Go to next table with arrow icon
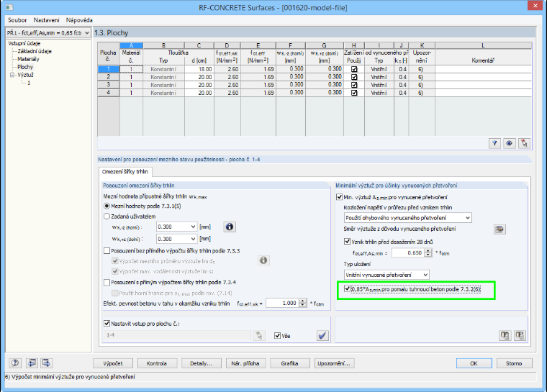 (46, 363)
